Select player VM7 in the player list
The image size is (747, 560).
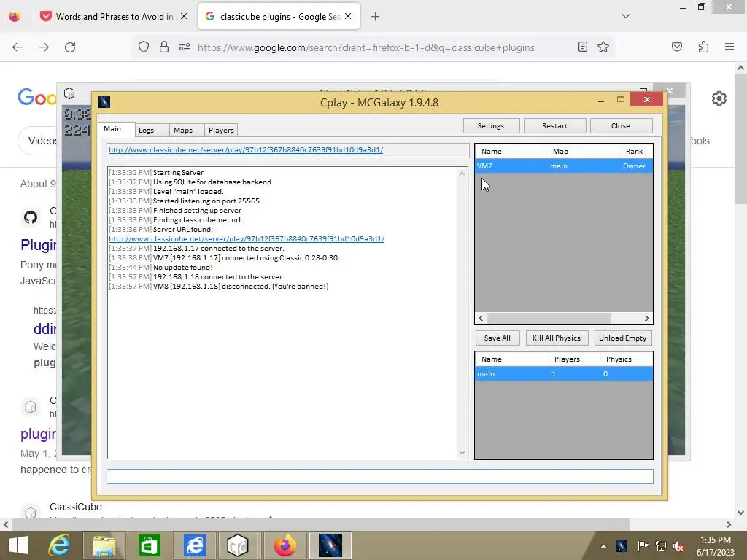[564, 166]
